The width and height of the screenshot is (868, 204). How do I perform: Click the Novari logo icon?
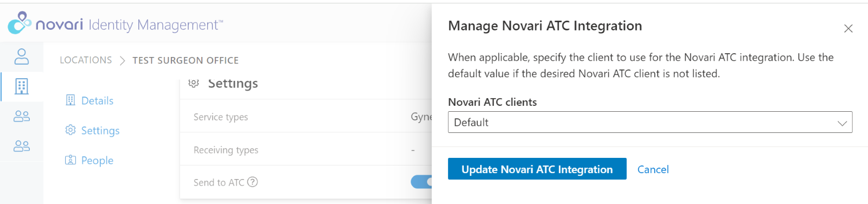20,23
